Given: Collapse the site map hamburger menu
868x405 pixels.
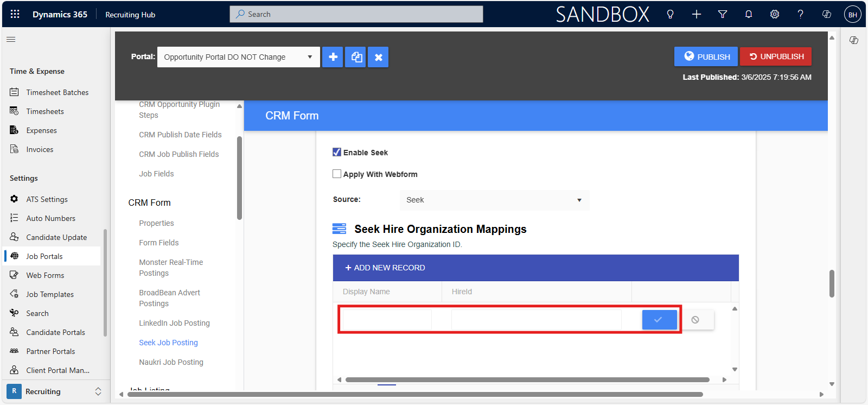Looking at the screenshot, I should pyautogui.click(x=11, y=39).
